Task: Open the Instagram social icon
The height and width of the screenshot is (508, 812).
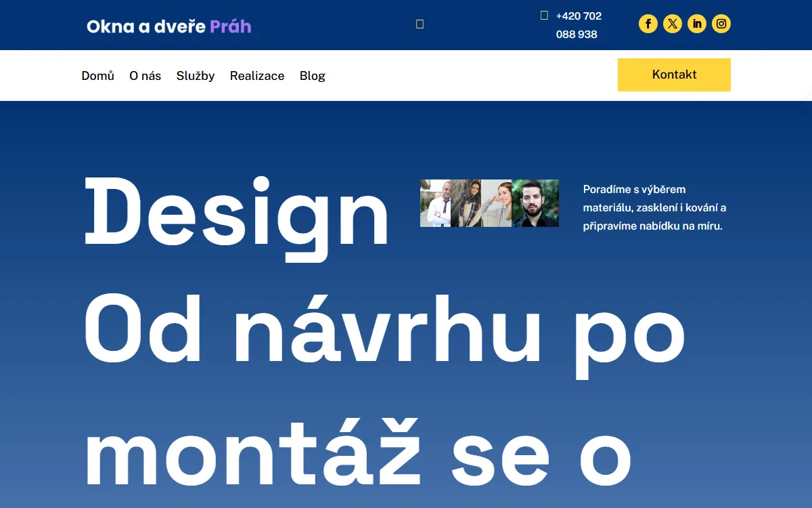Action: click(721, 24)
